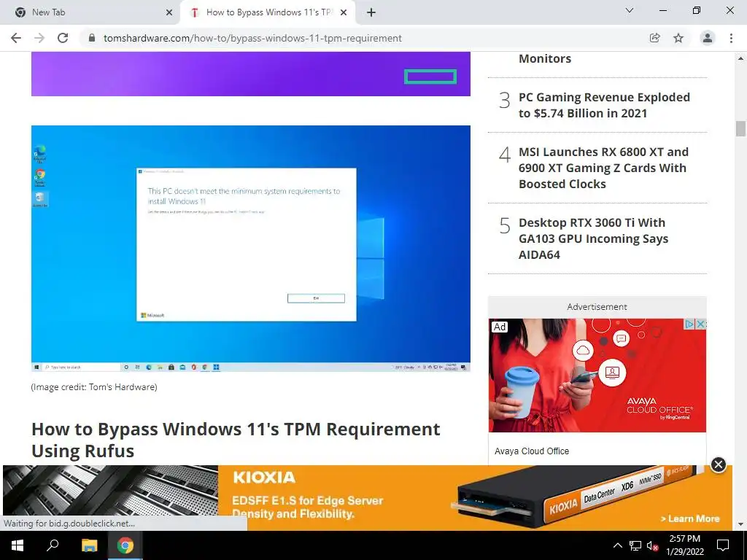This screenshot has width=747, height=560.
Task: Open a new tab with plus button
Action: point(371,12)
